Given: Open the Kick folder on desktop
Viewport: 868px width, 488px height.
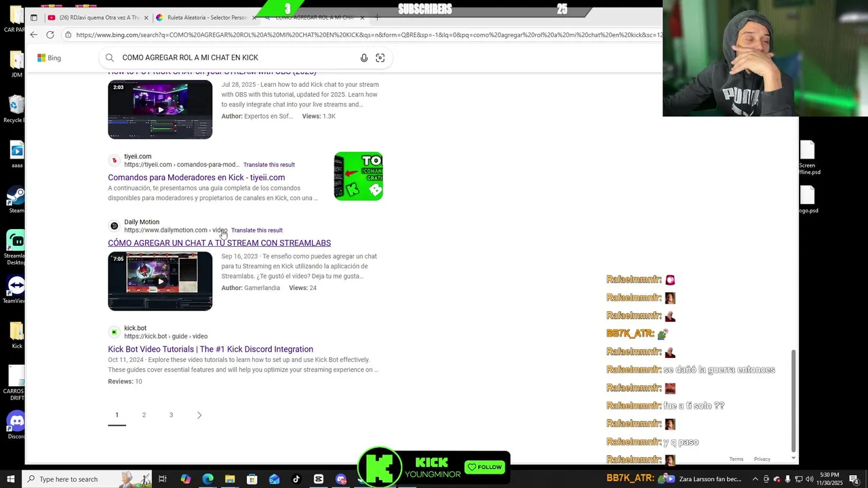Looking at the screenshot, I should coord(16,335).
